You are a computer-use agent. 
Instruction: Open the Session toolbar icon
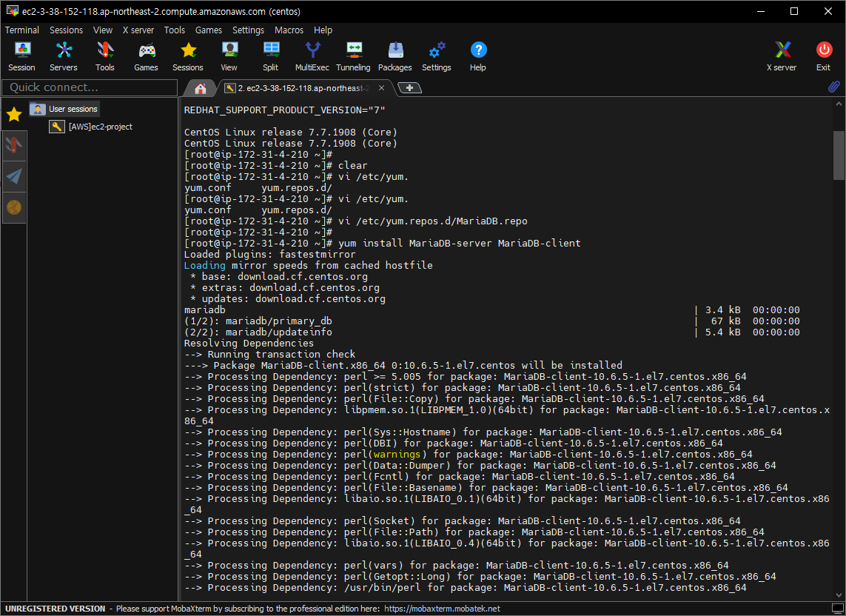coord(21,56)
